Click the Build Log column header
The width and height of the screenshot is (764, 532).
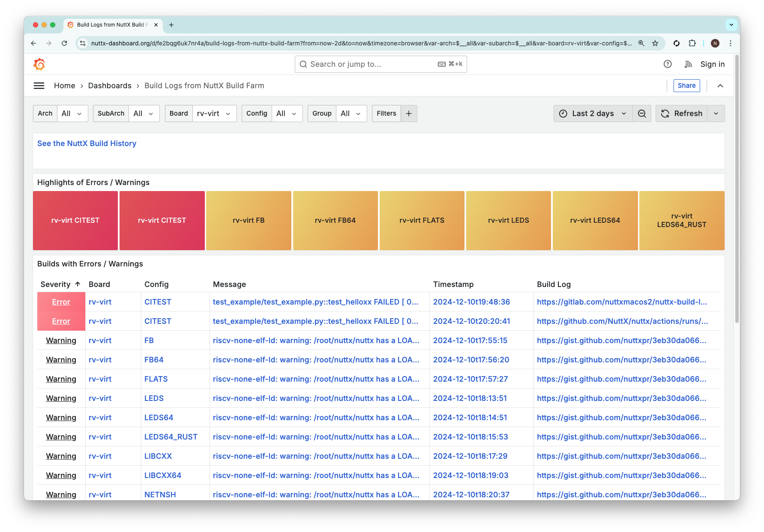554,284
